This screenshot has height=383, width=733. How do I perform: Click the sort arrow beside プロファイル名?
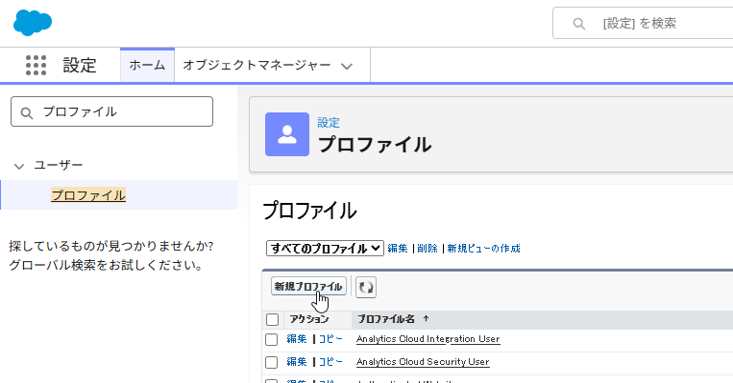pyautogui.click(x=426, y=318)
